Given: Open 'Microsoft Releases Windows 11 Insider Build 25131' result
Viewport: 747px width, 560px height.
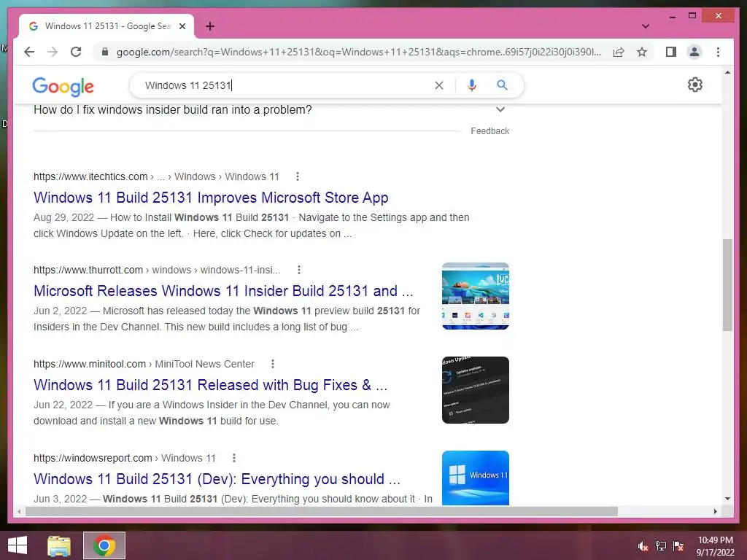Looking at the screenshot, I should pos(223,290).
